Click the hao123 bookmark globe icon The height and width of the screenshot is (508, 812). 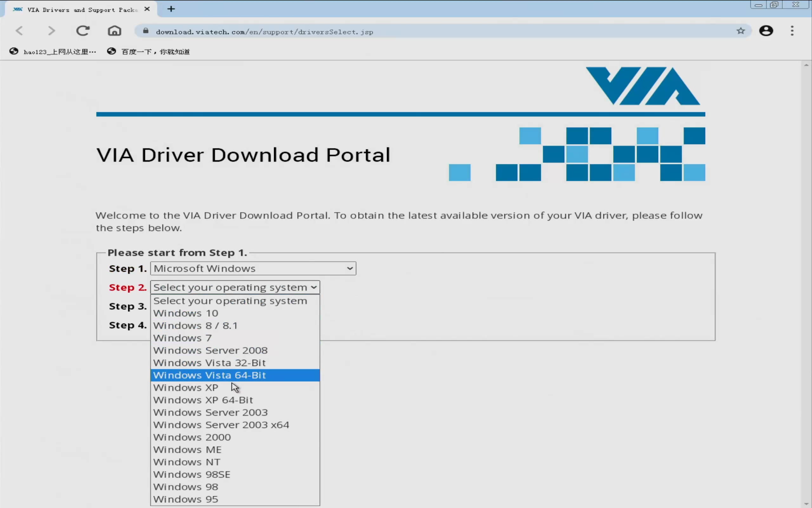[14, 51]
